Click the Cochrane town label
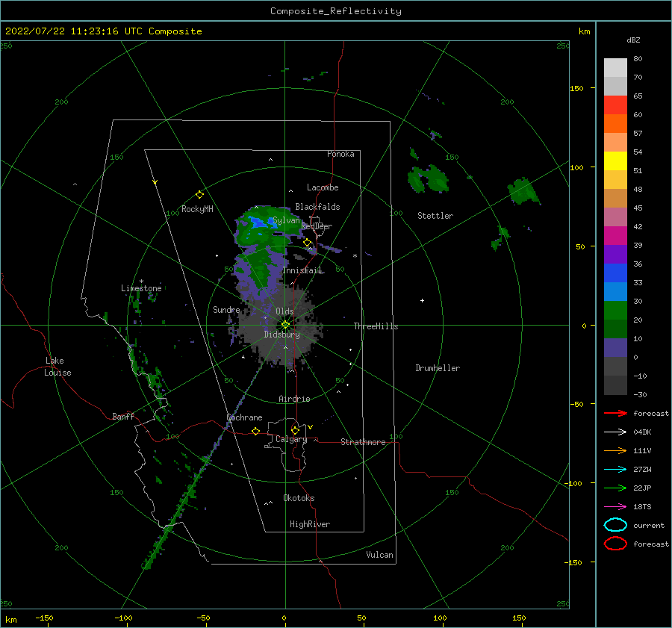The width and height of the screenshot is (672, 628). point(244,417)
